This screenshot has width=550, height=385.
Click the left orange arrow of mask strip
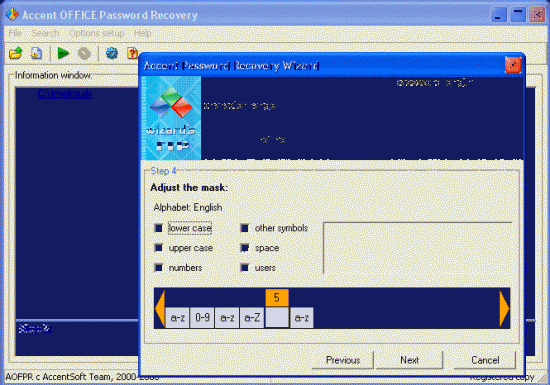[x=160, y=309]
